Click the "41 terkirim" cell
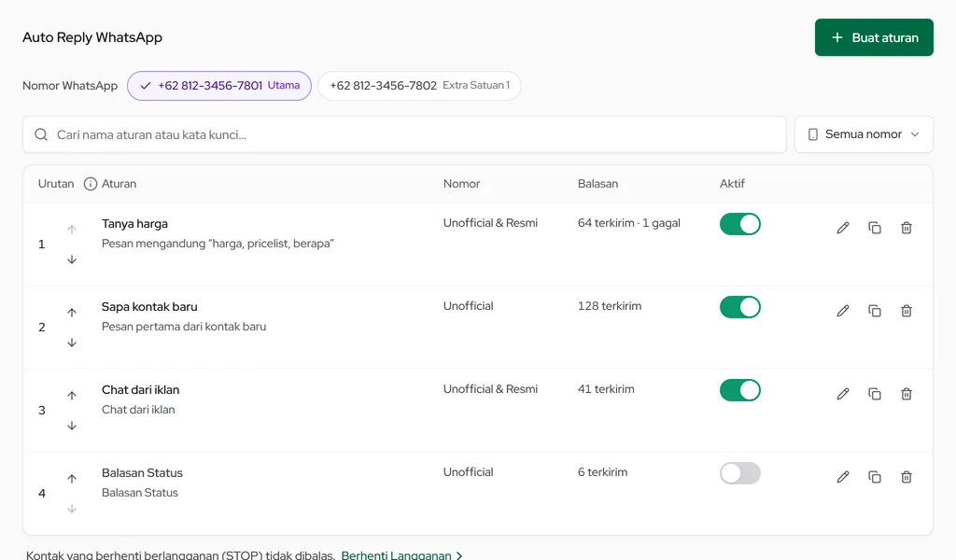This screenshot has width=956, height=560. [606, 389]
